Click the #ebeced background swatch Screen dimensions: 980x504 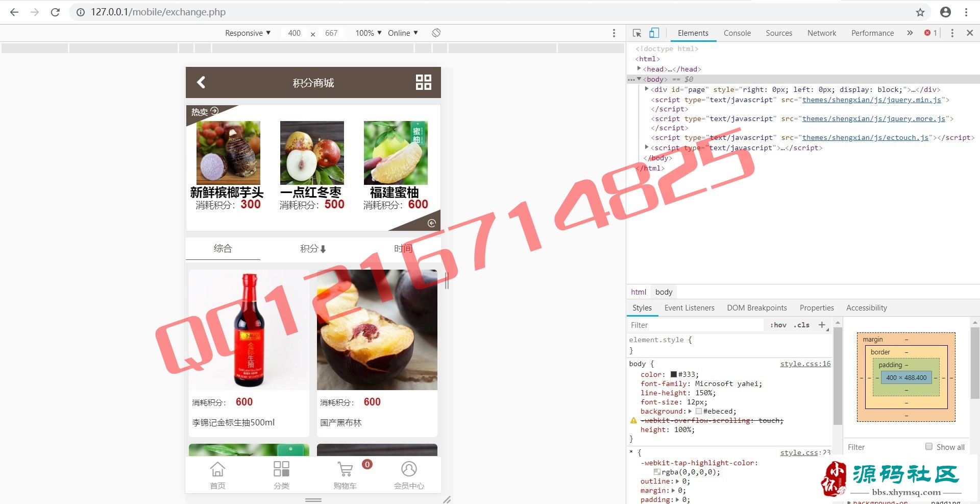(x=698, y=411)
